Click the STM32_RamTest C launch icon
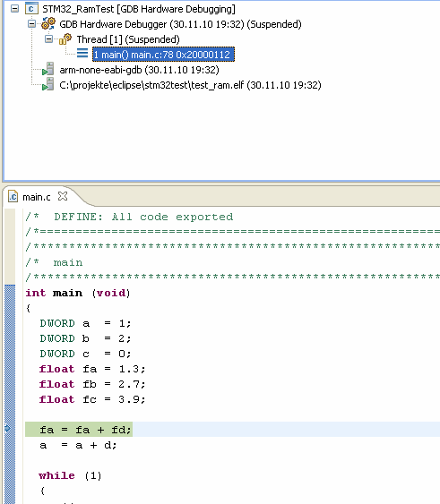The width and height of the screenshot is (440, 504). pos(31,9)
